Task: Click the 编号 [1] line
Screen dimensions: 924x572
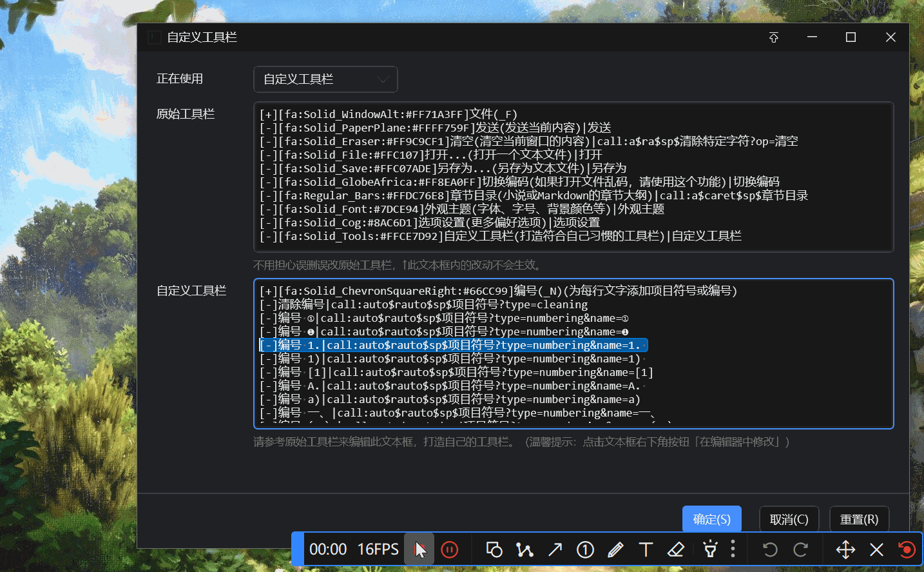Action: (x=456, y=372)
